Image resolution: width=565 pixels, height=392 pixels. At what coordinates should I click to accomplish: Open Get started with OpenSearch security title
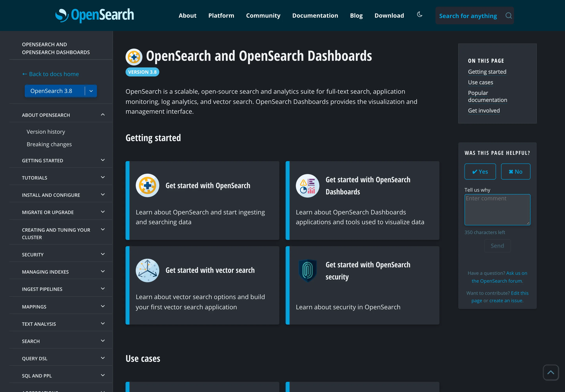tap(368, 271)
